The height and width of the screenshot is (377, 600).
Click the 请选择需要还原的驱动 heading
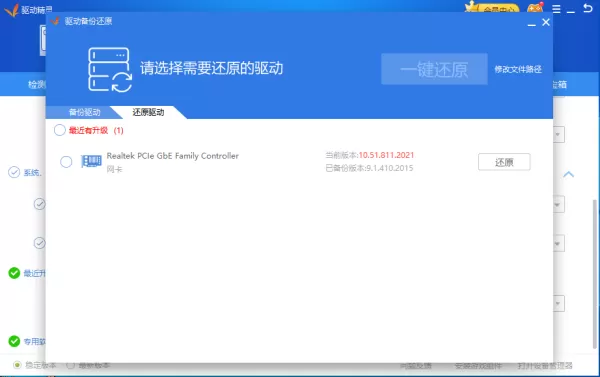tap(212, 69)
